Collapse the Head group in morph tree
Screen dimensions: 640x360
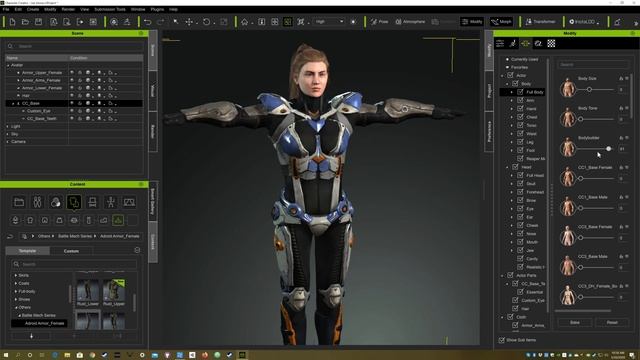click(507, 167)
